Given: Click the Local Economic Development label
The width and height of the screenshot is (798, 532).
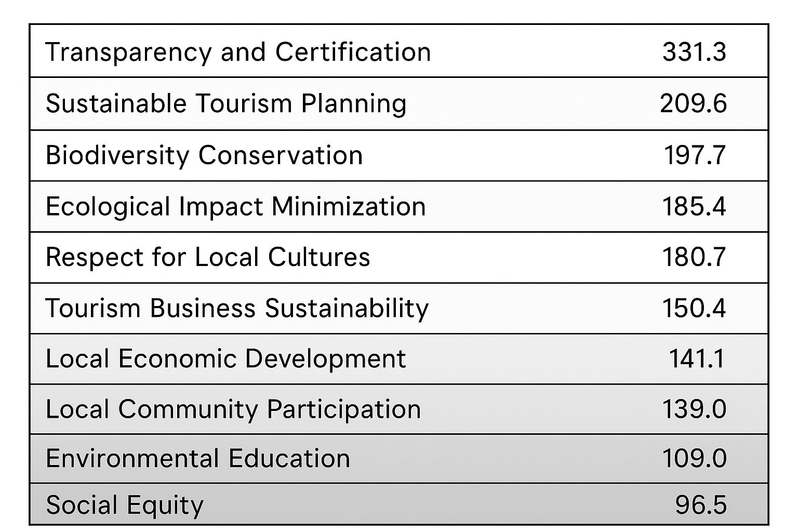Looking at the screenshot, I should [x=225, y=359].
